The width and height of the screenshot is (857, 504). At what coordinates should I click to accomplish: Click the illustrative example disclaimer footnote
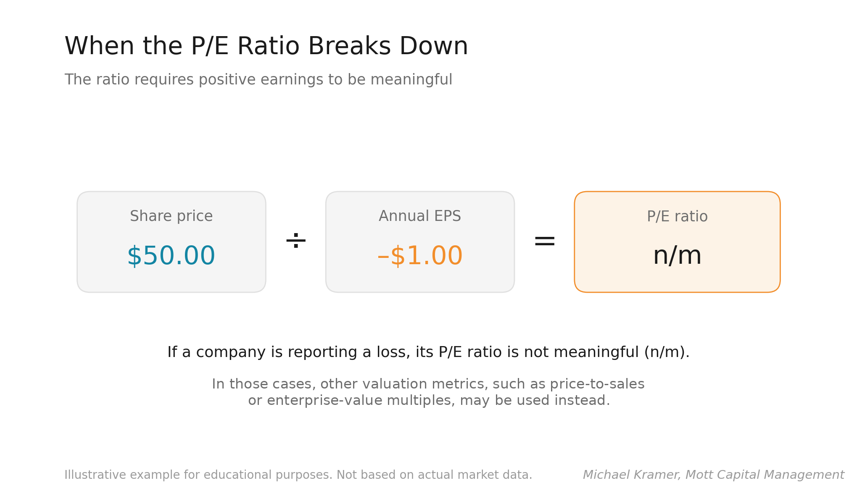pos(298,475)
